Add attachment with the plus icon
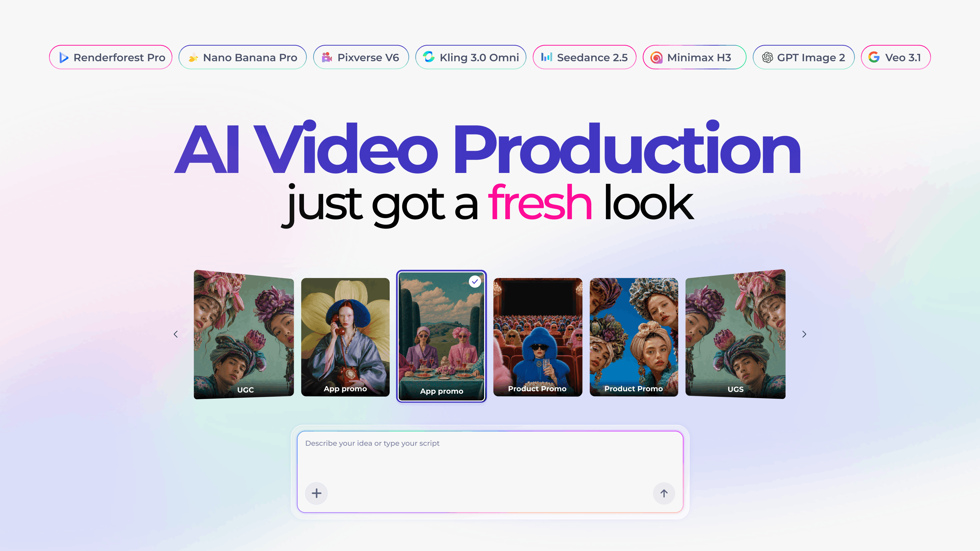Viewport: 980px width, 551px height. pos(316,493)
